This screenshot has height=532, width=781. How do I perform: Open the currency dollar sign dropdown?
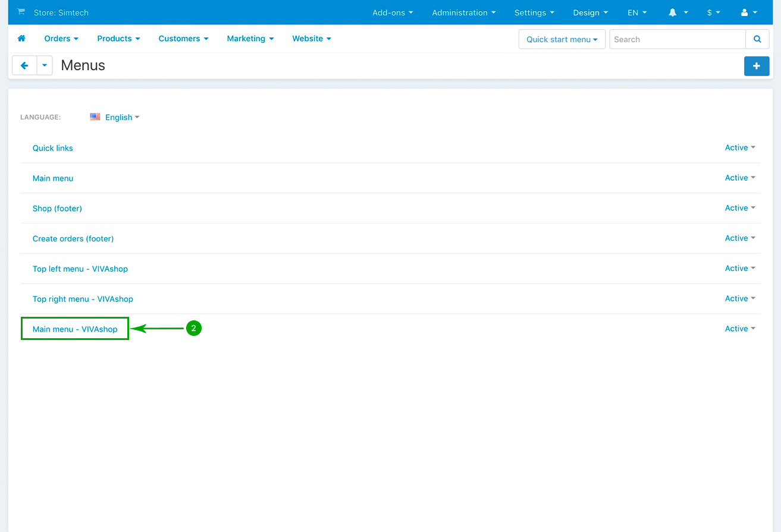[713, 12]
